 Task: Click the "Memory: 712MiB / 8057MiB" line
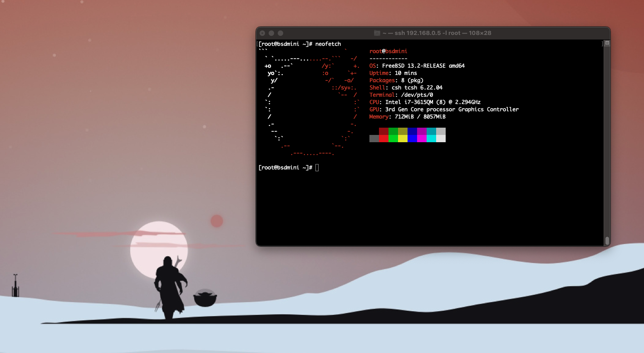(408, 117)
